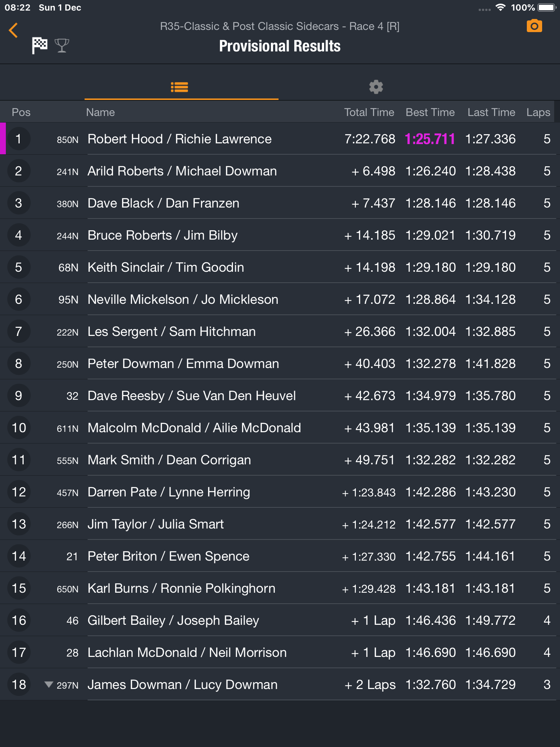
Task: Tap the Laps column header
Action: (538, 112)
